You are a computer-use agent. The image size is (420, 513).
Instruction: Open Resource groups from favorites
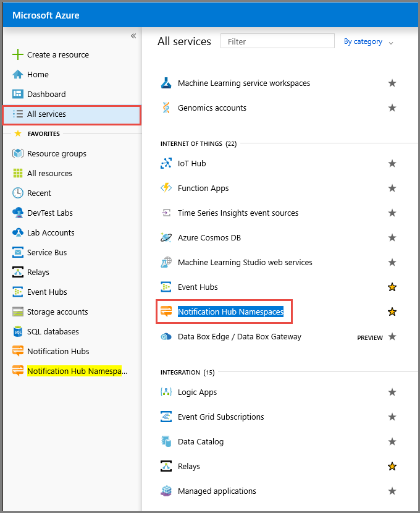[x=57, y=154]
